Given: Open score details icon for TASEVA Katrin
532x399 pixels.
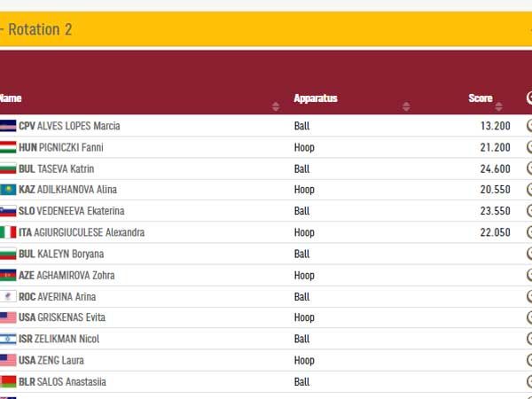Looking at the screenshot, I should [528, 168].
